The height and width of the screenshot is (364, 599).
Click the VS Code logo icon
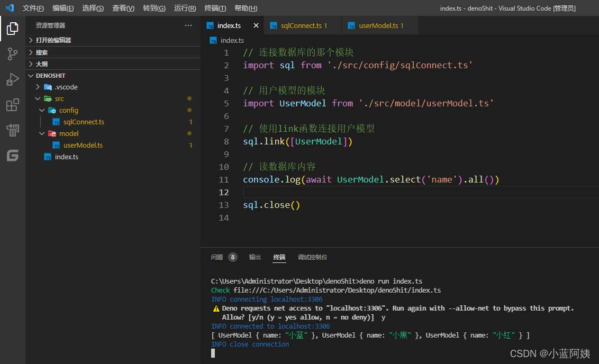point(10,7)
